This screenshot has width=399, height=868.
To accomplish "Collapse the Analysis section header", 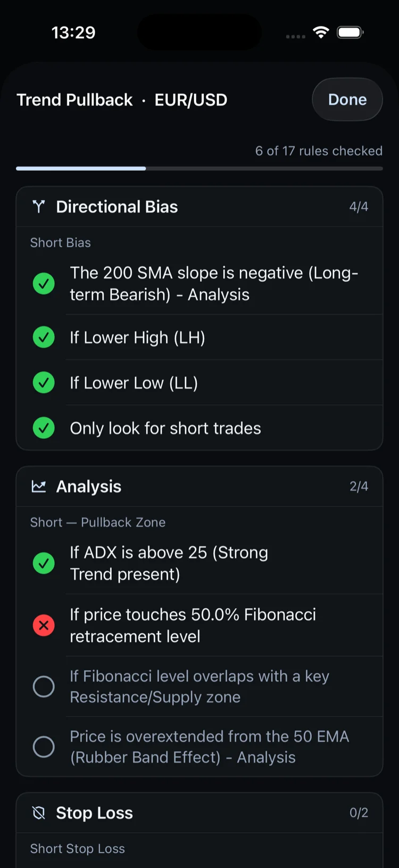I will (x=199, y=486).
